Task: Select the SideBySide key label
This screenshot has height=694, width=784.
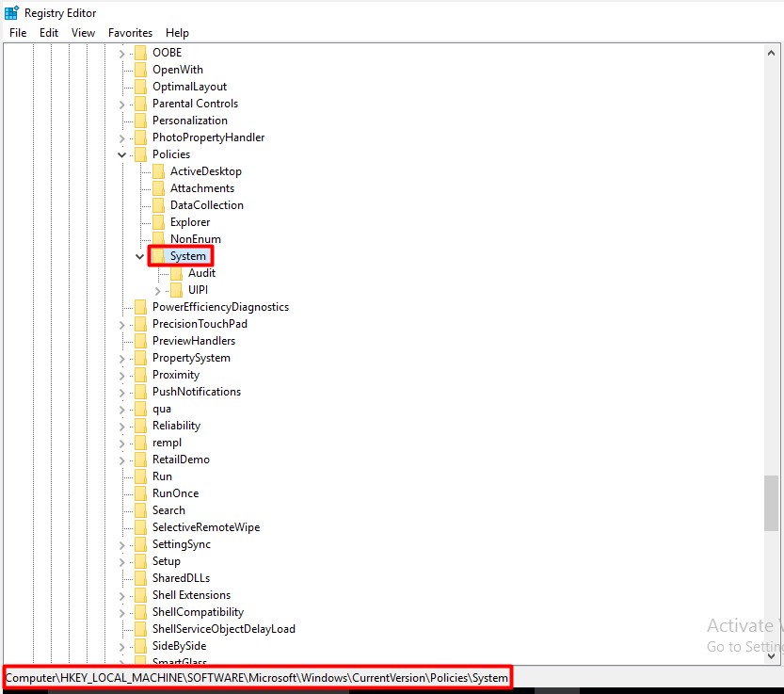Action: 180,646
